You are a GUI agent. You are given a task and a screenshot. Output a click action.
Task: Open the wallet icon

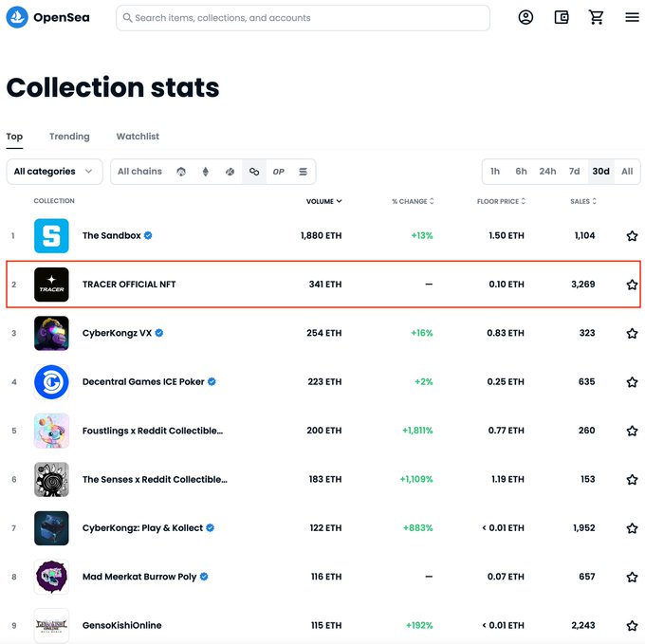(x=562, y=17)
